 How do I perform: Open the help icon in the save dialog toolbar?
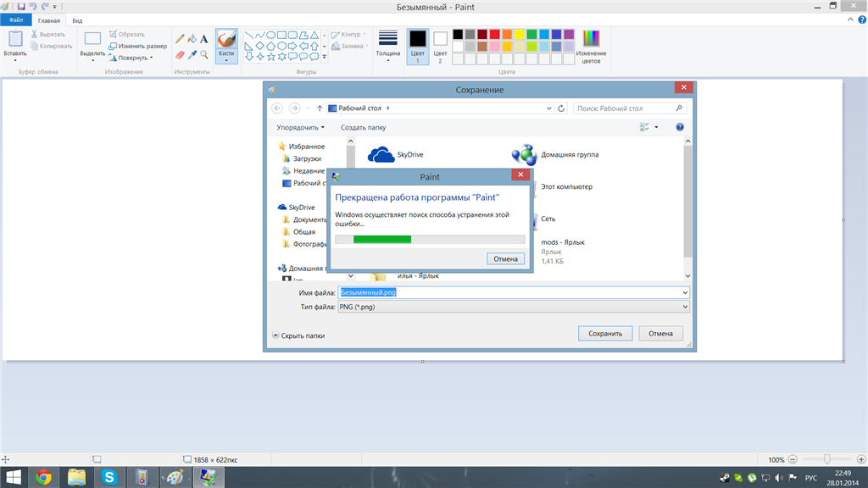(x=680, y=127)
